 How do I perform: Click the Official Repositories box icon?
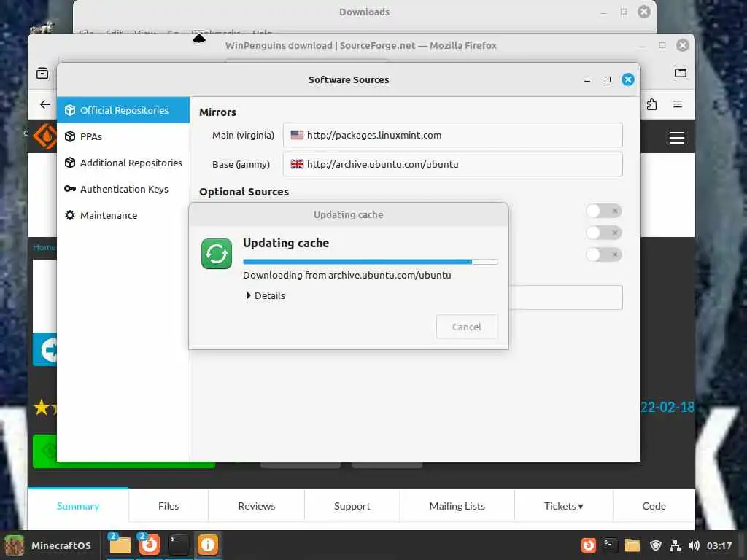point(70,110)
